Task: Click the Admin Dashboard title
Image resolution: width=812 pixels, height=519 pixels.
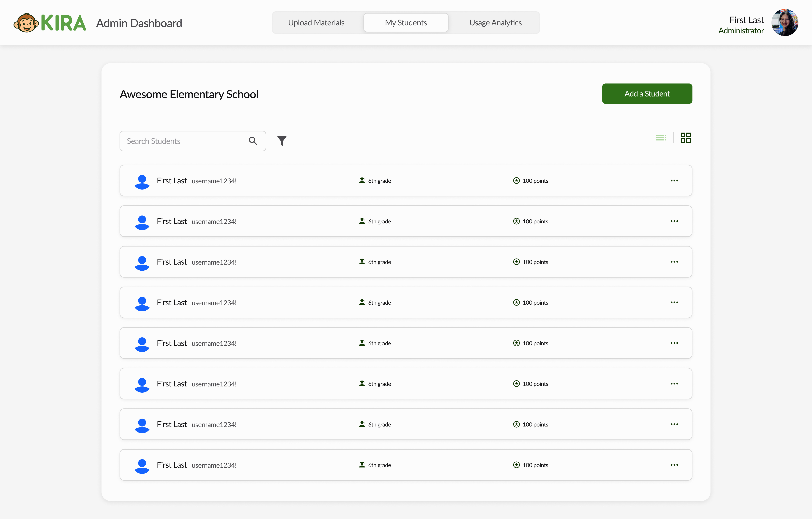Action: tap(139, 23)
